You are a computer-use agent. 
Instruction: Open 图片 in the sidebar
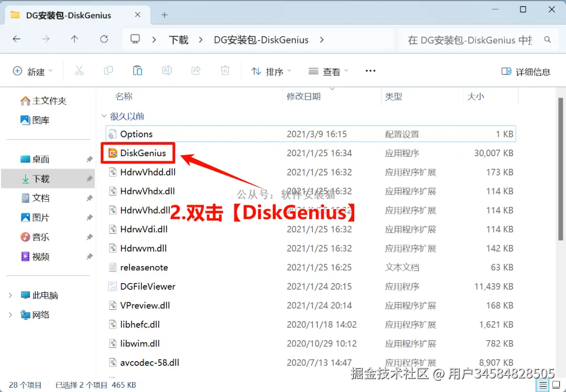(x=35, y=217)
